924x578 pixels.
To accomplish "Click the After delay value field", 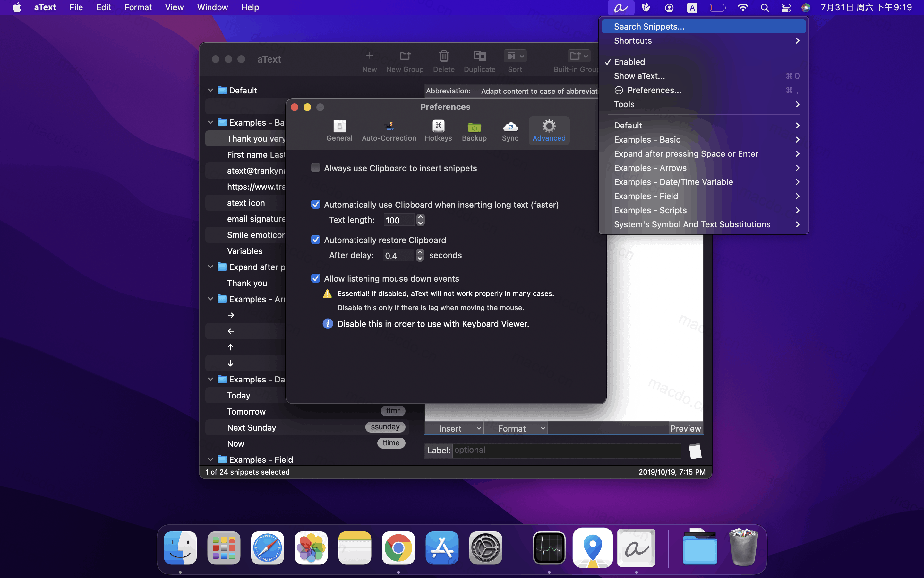I will click(398, 255).
